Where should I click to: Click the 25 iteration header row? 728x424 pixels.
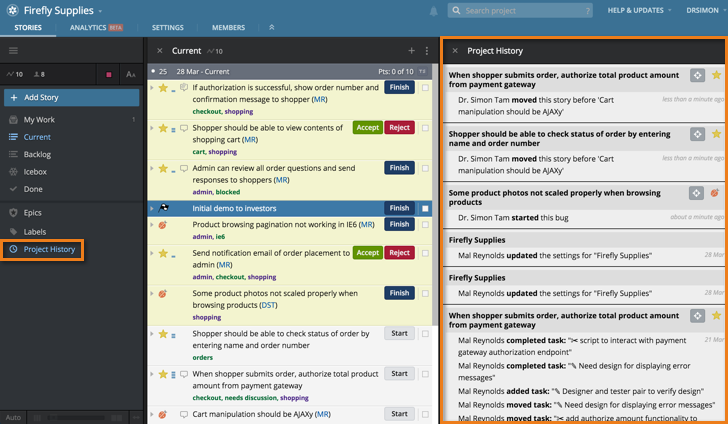tap(290, 72)
